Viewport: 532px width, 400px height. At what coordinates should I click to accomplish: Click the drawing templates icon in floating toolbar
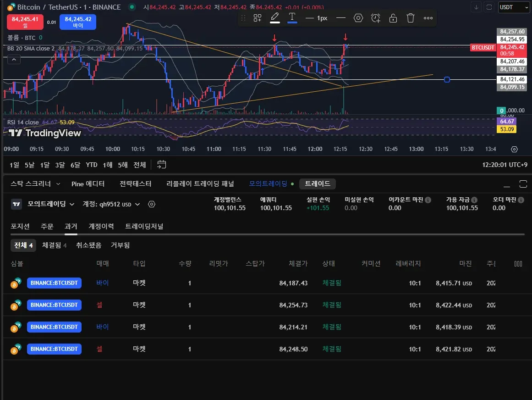(x=258, y=18)
